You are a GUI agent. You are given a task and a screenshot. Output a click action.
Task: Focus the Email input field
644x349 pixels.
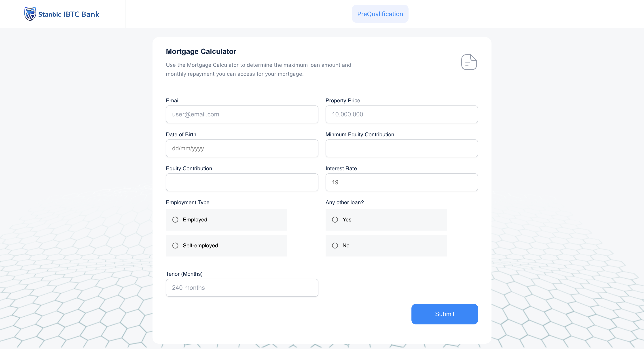click(242, 114)
